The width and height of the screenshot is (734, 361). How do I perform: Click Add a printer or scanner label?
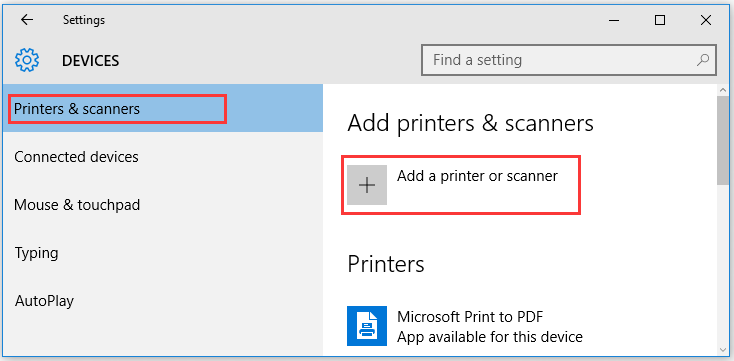[477, 176]
